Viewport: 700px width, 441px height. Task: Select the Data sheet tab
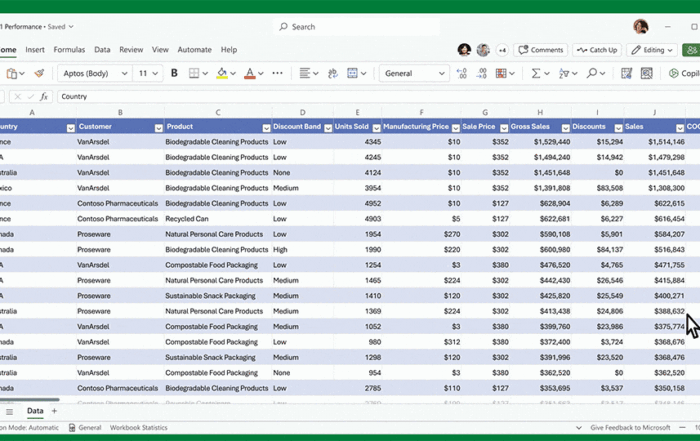click(35, 411)
